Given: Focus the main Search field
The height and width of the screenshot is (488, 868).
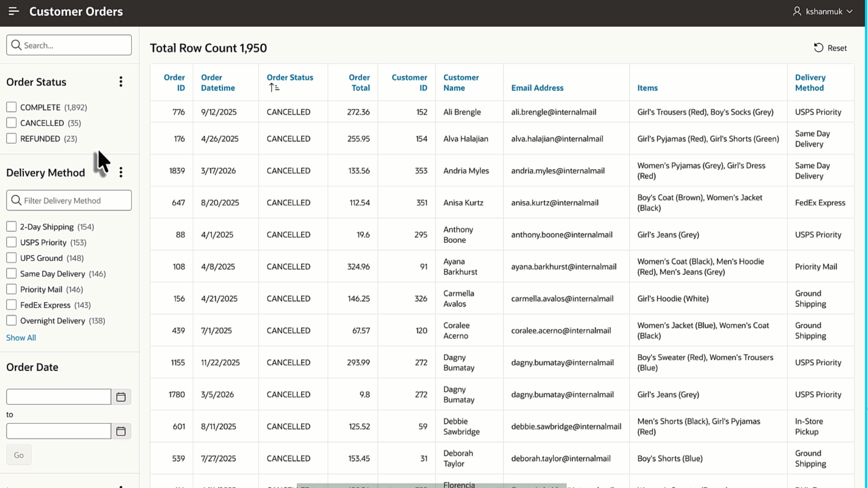Looking at the screenshot, I should pos(69,45).
